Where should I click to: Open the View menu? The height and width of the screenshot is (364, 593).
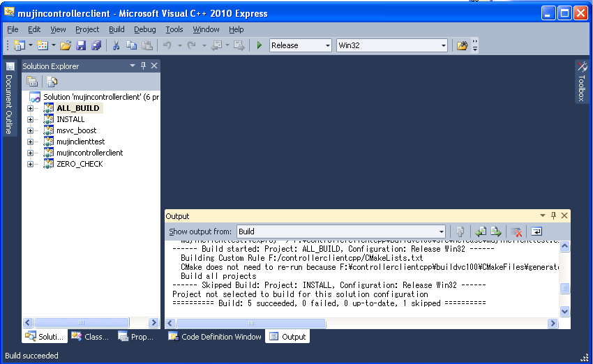point(58,29)
